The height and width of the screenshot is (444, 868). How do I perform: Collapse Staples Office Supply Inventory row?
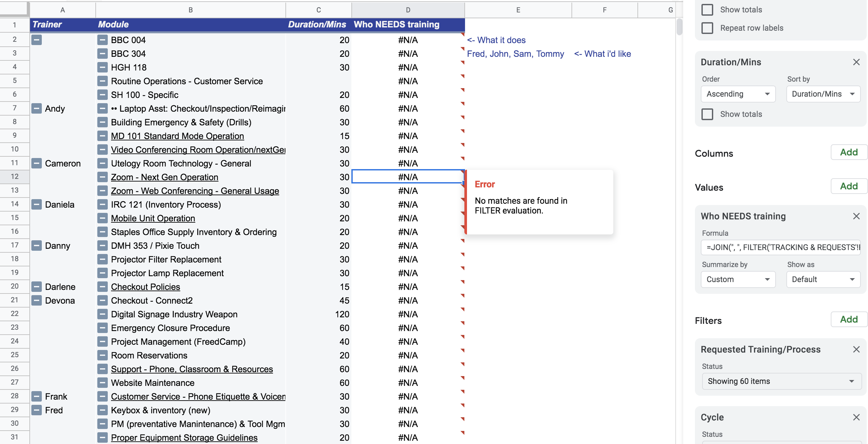click(103, 232)
